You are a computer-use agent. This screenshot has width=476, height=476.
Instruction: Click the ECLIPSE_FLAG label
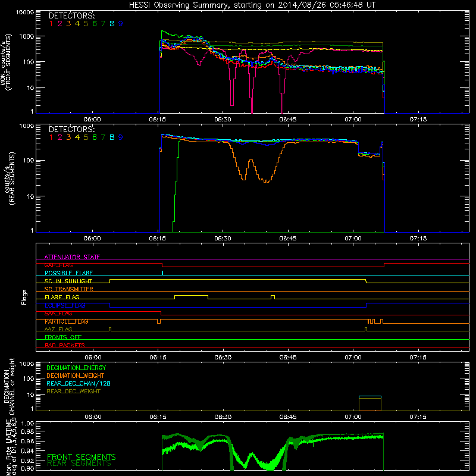tap(65, 305)
